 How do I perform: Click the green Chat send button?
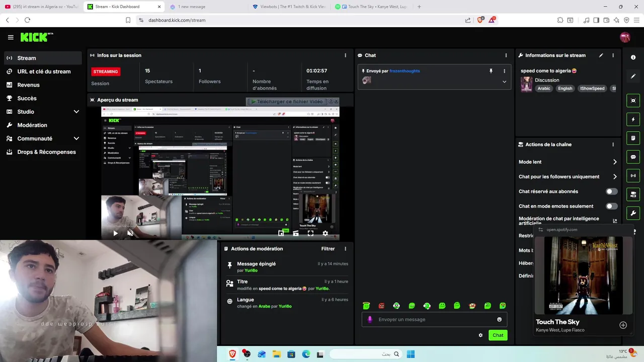[x=498, y=335]
